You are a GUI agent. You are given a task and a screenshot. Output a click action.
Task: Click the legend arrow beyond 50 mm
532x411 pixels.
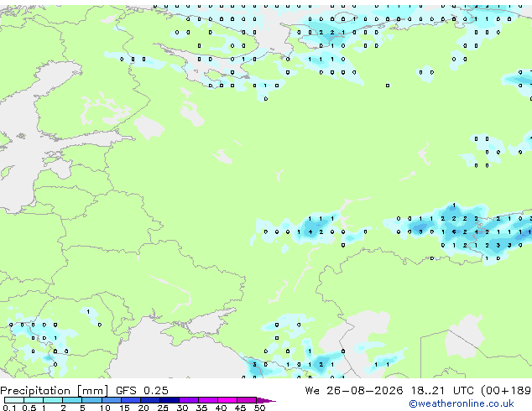point(266,400)
